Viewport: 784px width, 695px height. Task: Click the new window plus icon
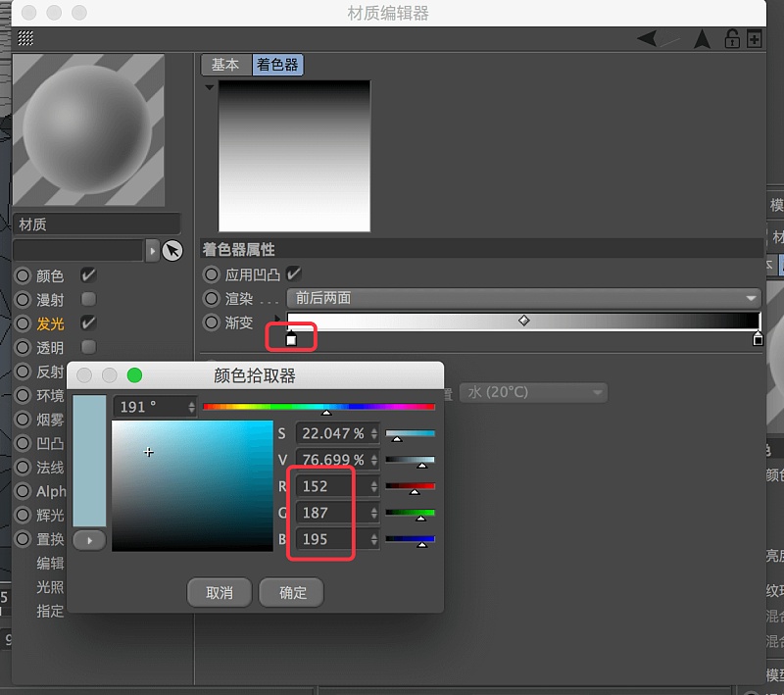click(x=754, y=38)
